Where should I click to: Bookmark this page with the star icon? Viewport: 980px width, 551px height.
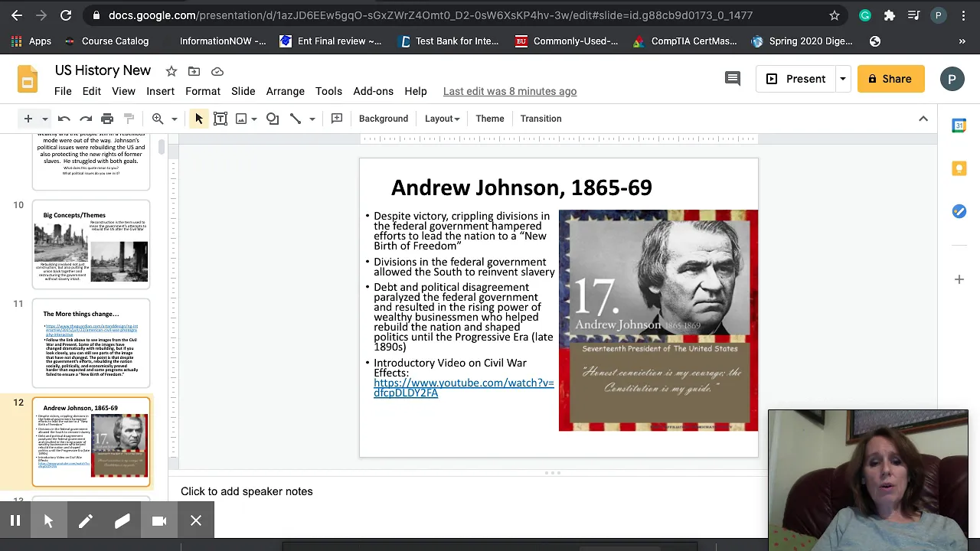pos(835,15)
